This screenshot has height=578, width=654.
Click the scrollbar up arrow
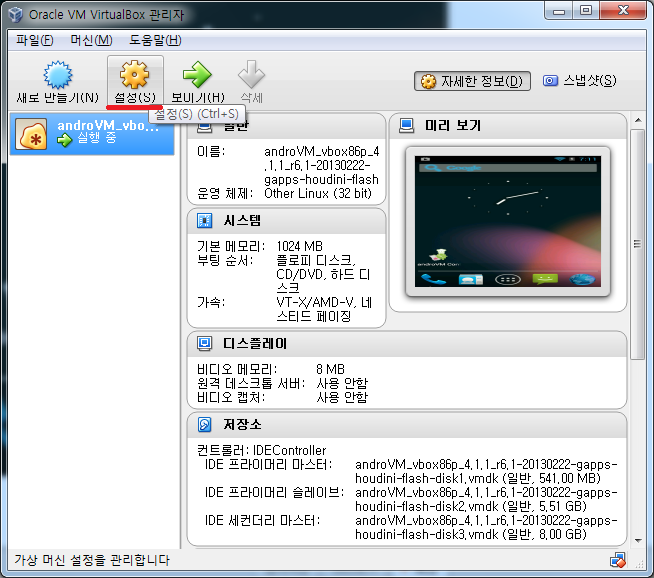(x=638, y=121)
